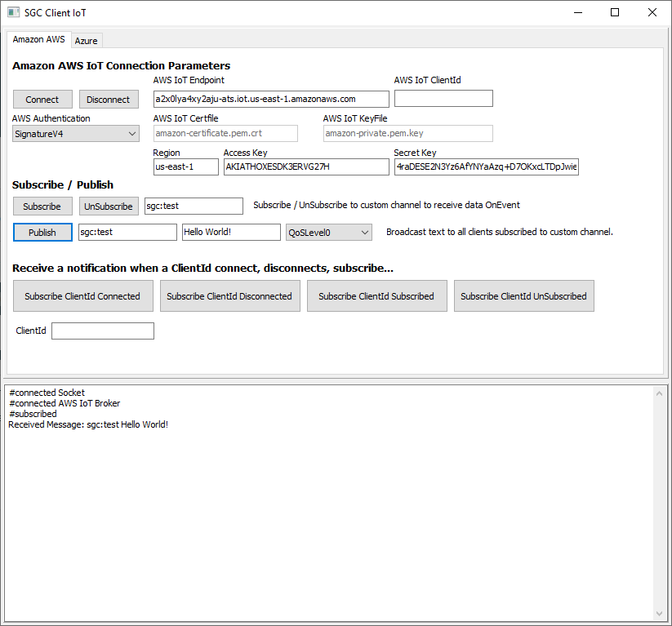Click the '#connected AWS IoT Broker' log line
This screenshot has height=626, width=672.
pyautogui.click(x=65, y=403)
